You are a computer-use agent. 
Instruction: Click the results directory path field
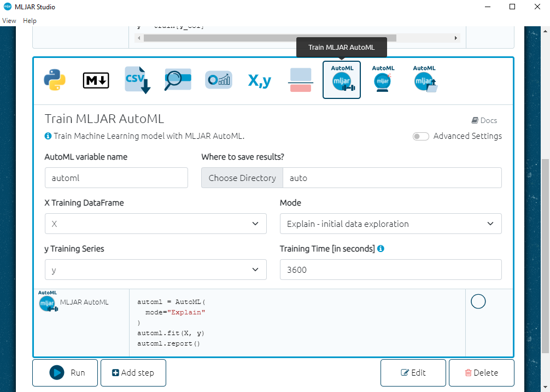[392, 178]
